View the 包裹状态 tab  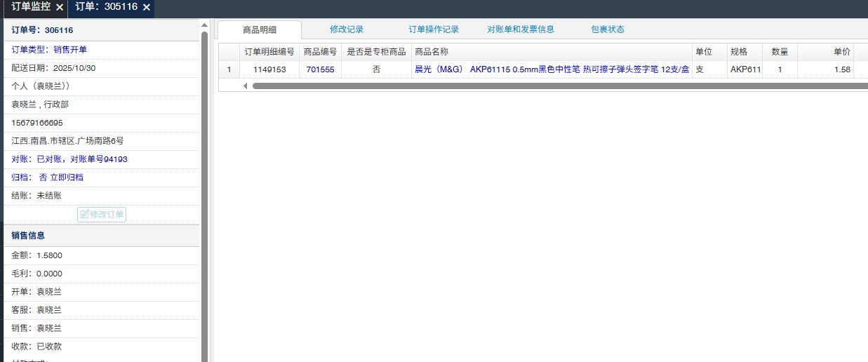[608, 29]
